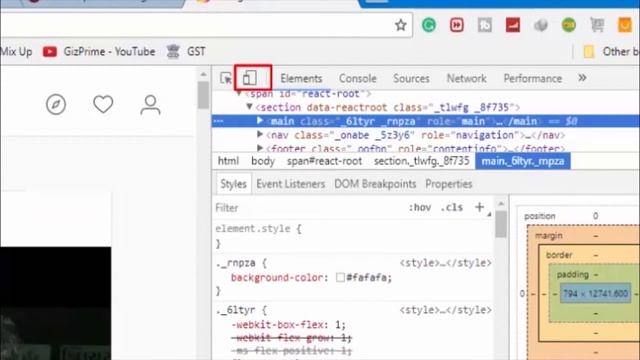Screen dimensions: 640x360
Task: Switch to the Performance tab
Action: [x=533, y=78]
